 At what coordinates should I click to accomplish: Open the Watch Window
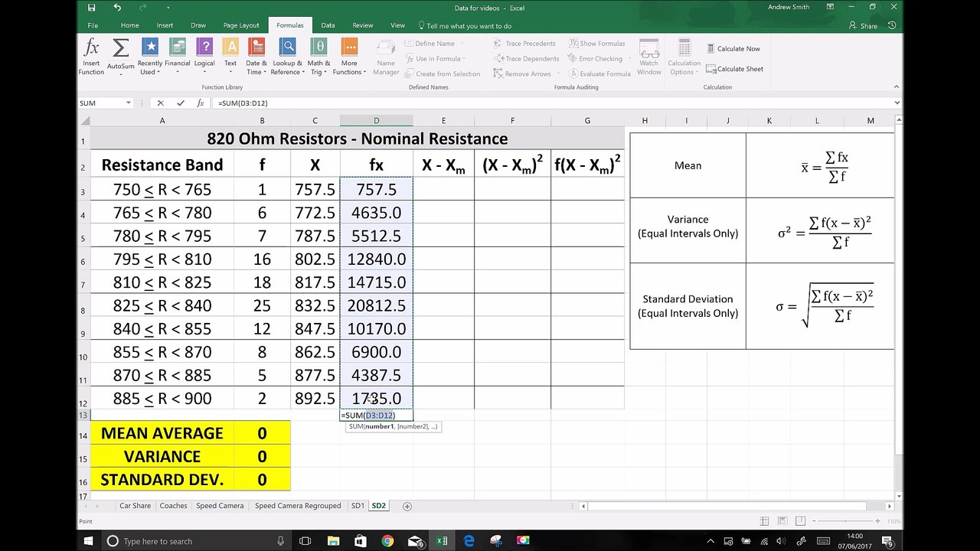pyautogui.click(x=649, y=57)
